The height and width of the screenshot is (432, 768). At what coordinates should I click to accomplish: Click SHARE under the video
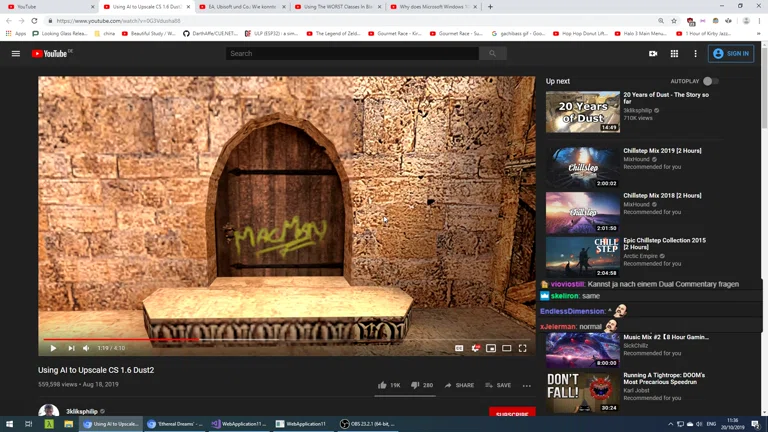click(x=459, y=385)
